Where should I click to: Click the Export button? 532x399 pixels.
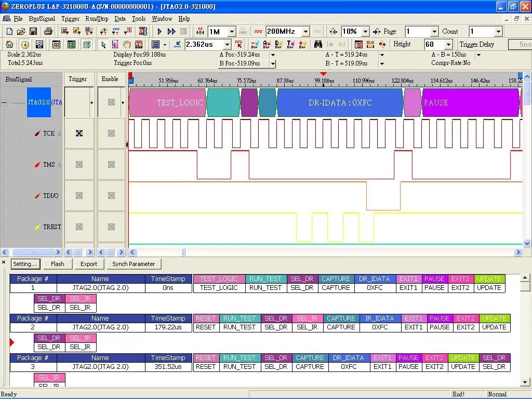pos(89,264)
